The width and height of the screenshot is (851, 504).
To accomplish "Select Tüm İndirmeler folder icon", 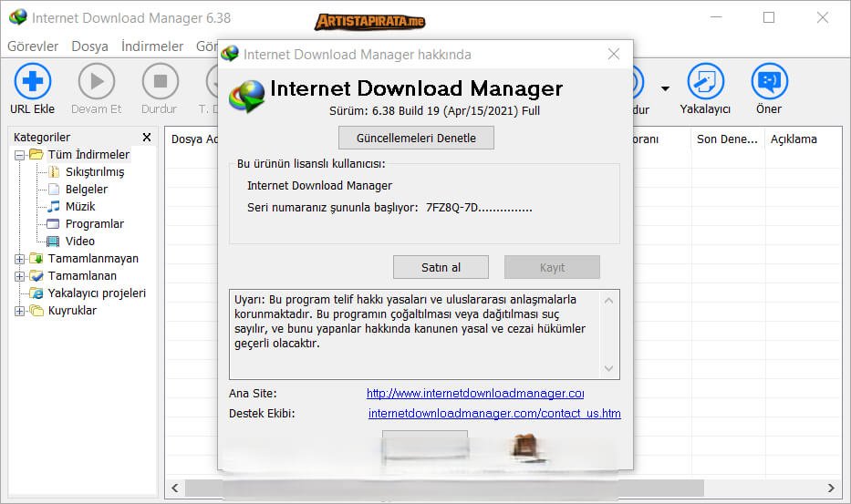I will pyautogui.click(x=36, y=155).
